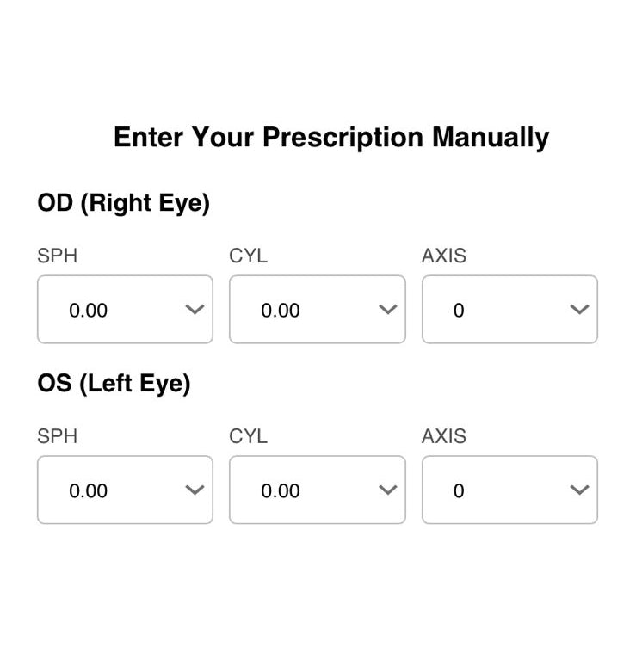The image size is (636, 672).
Task: Click the CYL label under OD (Right Eye)
Action: point(248,256)
